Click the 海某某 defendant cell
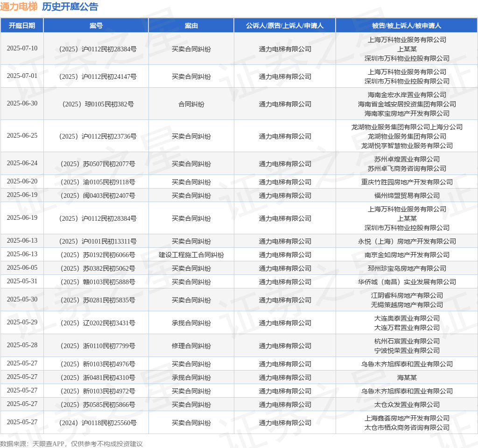 pos(407,378)
